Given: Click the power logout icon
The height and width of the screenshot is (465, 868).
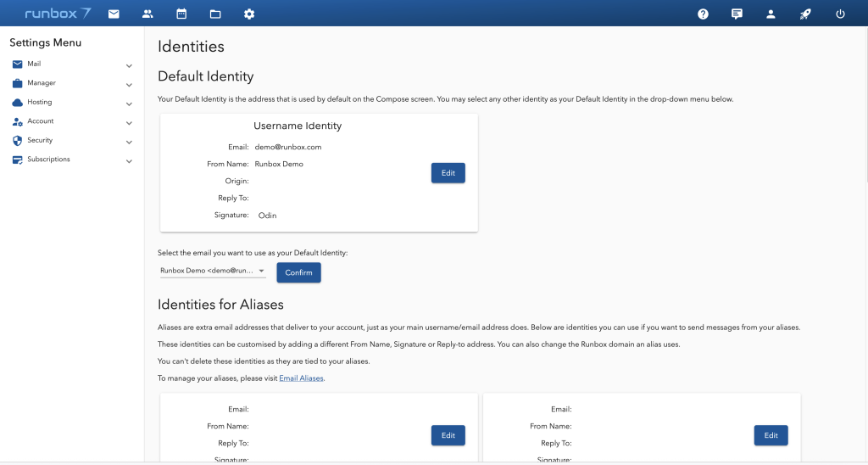Looking at the screenshot, I should (x=840, y=14).
